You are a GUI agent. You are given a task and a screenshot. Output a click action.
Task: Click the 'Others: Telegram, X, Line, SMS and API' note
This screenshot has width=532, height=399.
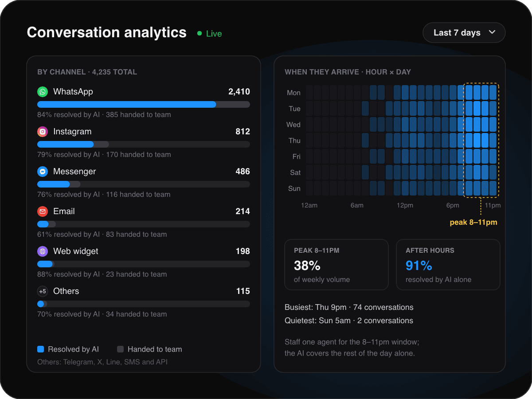(102, 362)
